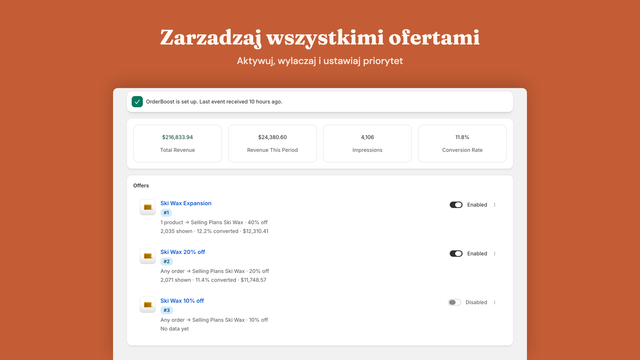The height and width of the screenshot is (360, 640).
Task: Open the Ski Wax Expansion offer link
Action: (x=186, y=203)
